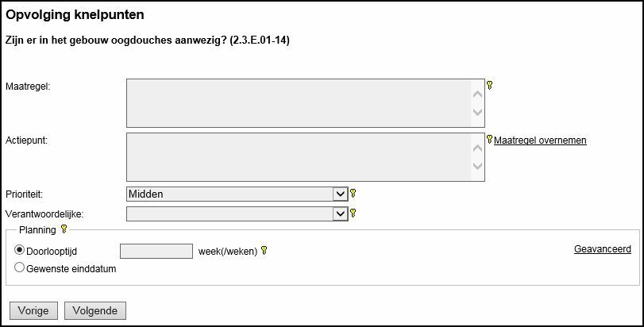Screen dimensions: 644x327
Task: Focus the Actiepunt text area
Action: (x=299, y=157)
